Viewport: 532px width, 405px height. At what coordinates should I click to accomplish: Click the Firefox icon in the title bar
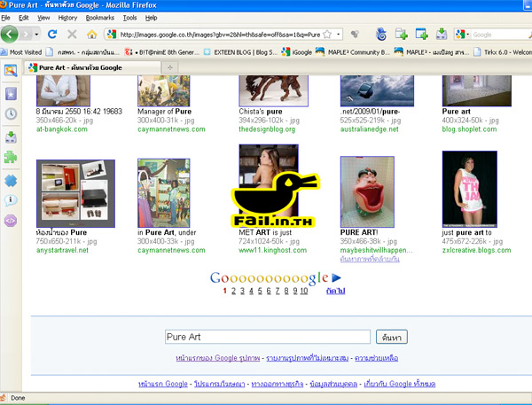click(3, 4)
